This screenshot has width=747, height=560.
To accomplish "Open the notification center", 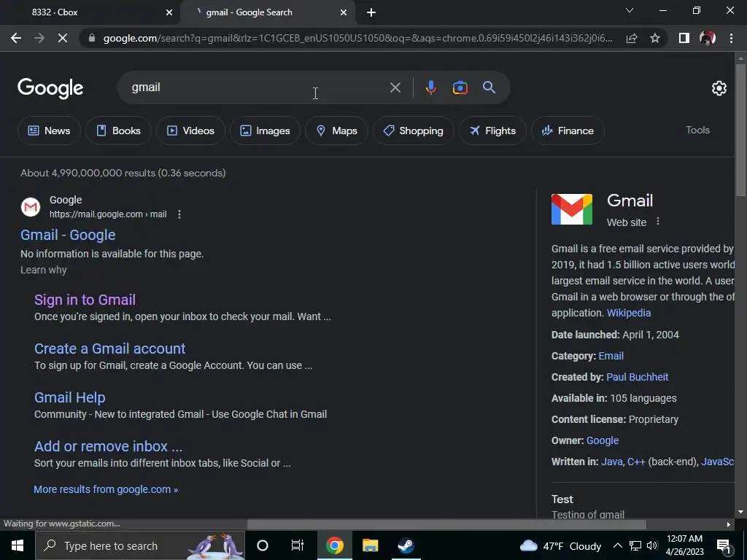I will tap(724, 546).
